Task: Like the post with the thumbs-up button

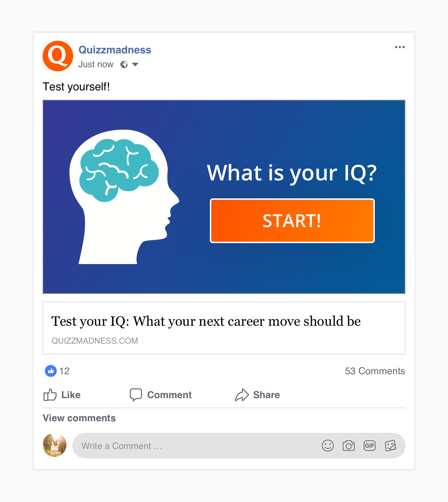Action: [x=62, y=395]
